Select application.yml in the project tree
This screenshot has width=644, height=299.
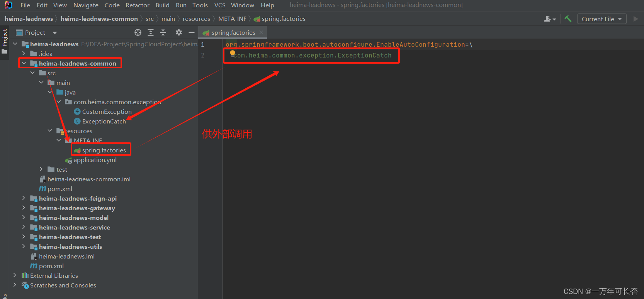coord(95,160)
